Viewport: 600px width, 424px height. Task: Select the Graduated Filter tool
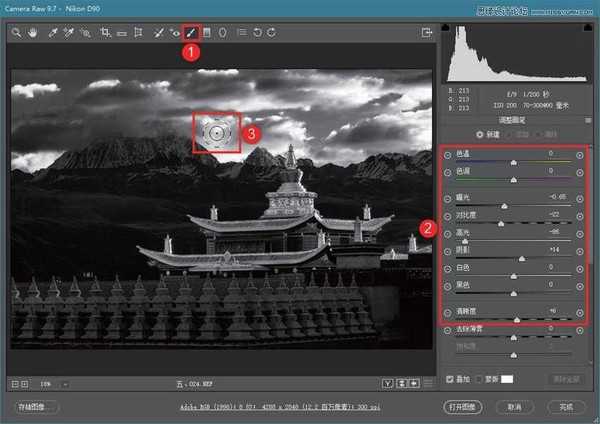point(206,33)
